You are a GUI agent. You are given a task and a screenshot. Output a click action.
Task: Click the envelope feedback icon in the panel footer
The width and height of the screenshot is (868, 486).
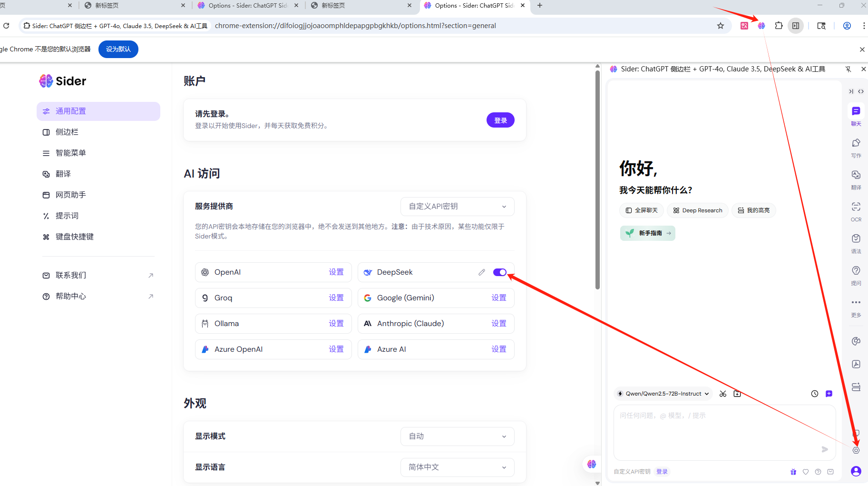click(x=830, y=472)
